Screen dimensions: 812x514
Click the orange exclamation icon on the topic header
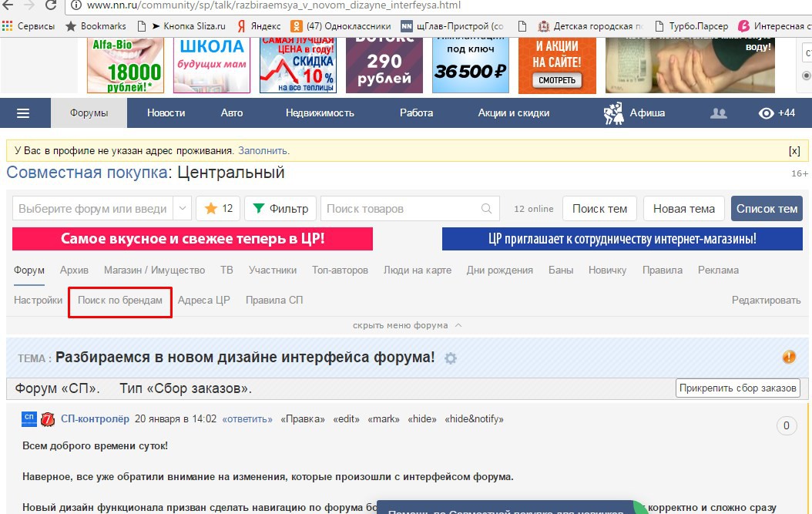789,357
